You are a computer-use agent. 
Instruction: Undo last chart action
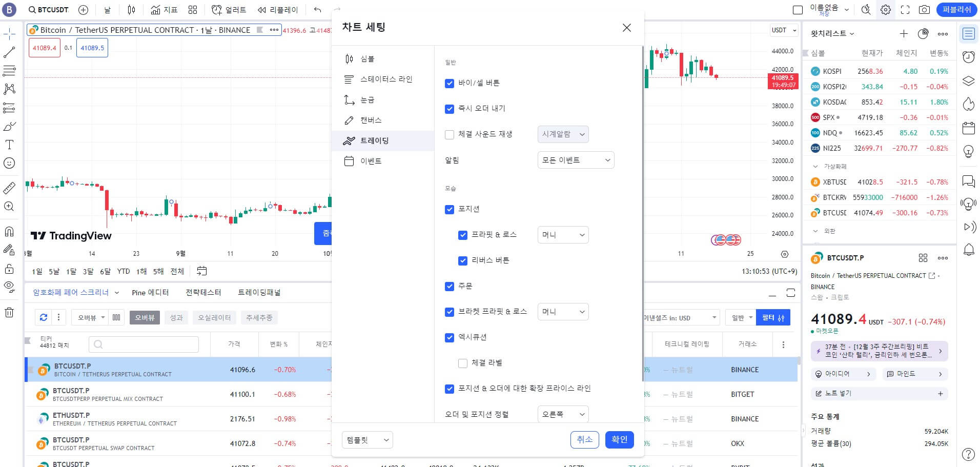(317, 10)
